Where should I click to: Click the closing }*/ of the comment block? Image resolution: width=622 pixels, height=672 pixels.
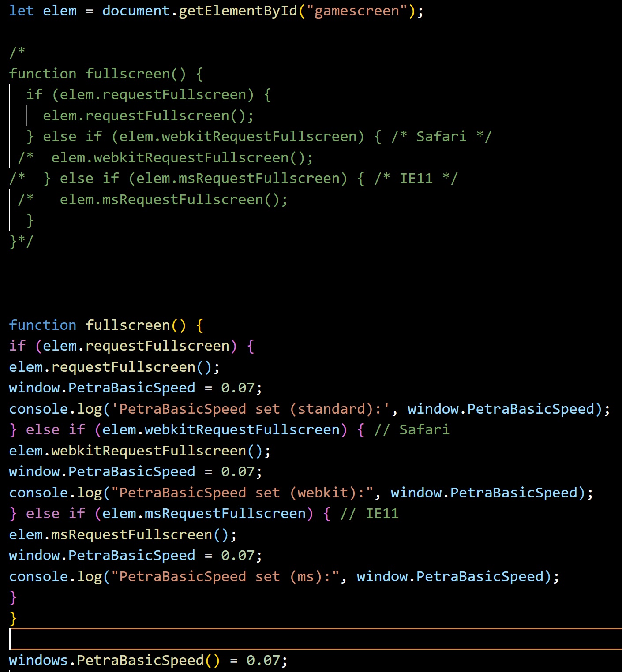click(x=21, y=241)
